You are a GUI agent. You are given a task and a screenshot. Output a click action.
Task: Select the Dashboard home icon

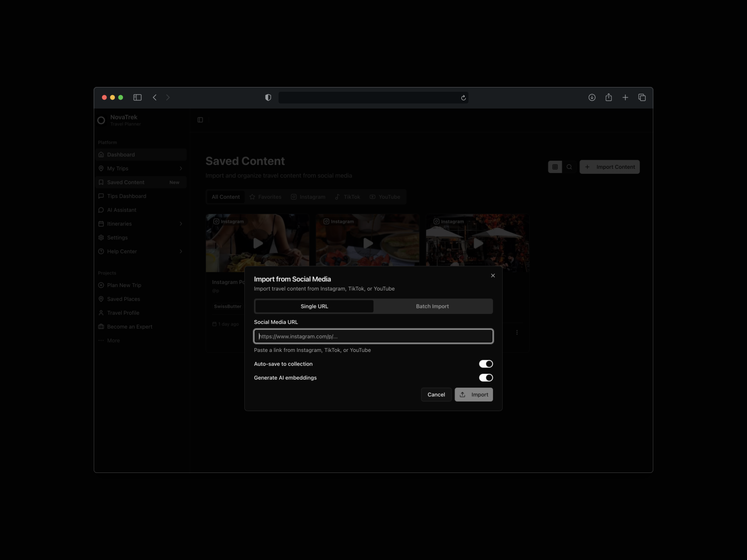tap(101, 154)
